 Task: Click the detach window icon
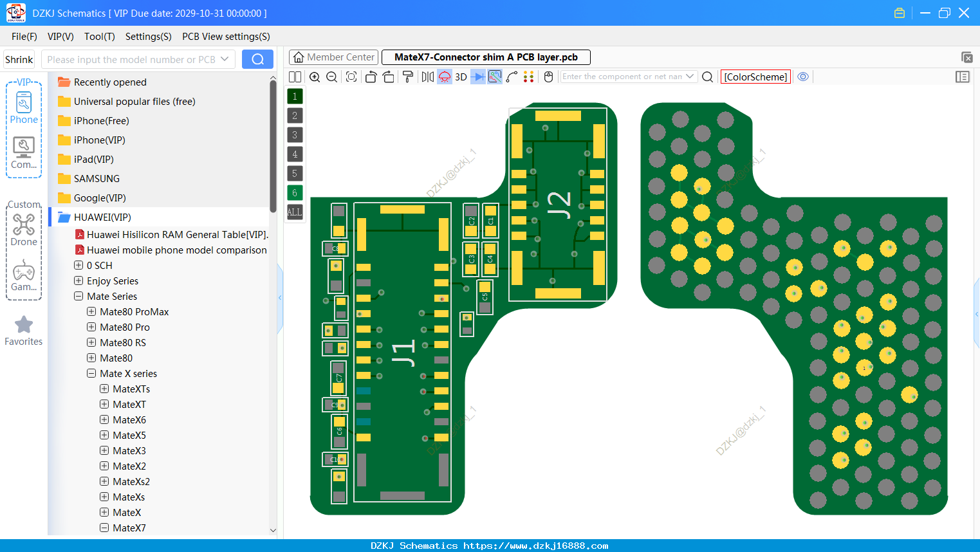[x=966, y=57]
